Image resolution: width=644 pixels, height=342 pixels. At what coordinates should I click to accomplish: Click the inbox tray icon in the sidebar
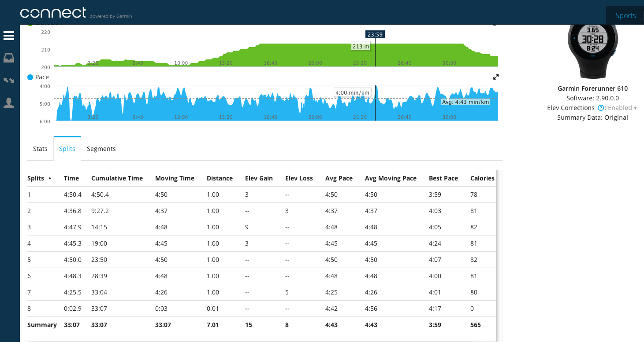(x=9, y=58)
